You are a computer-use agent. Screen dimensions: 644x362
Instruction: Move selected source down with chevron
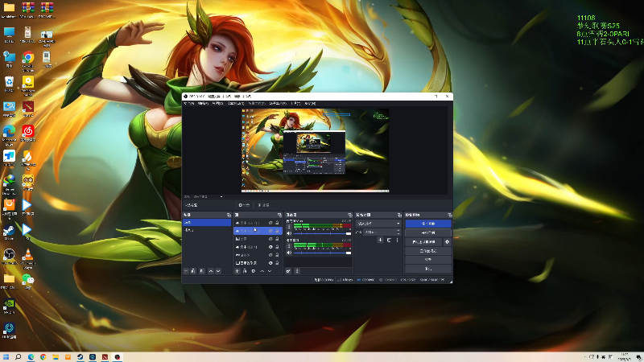pos(270,271)
